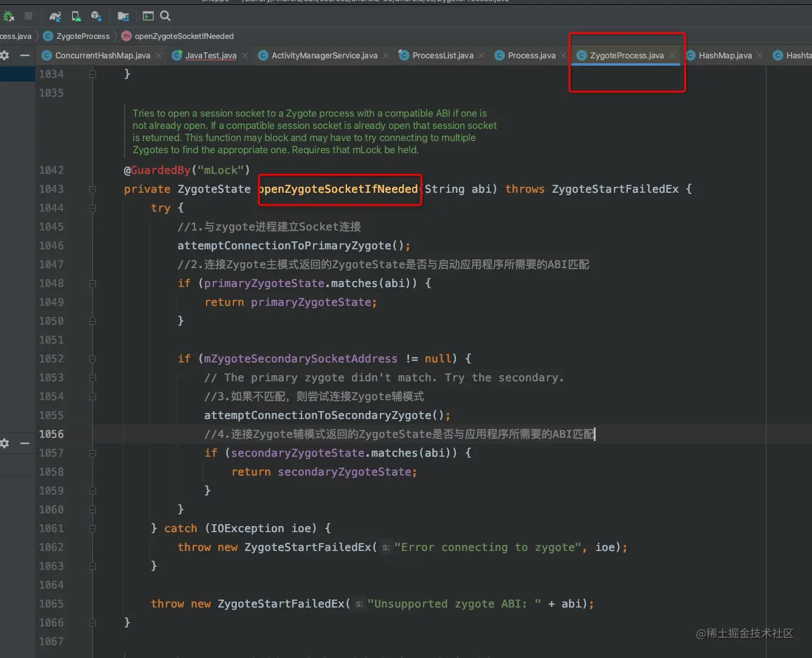Click fold end marker at line 1066
The image size is (812, 658).
pos(92,623)
